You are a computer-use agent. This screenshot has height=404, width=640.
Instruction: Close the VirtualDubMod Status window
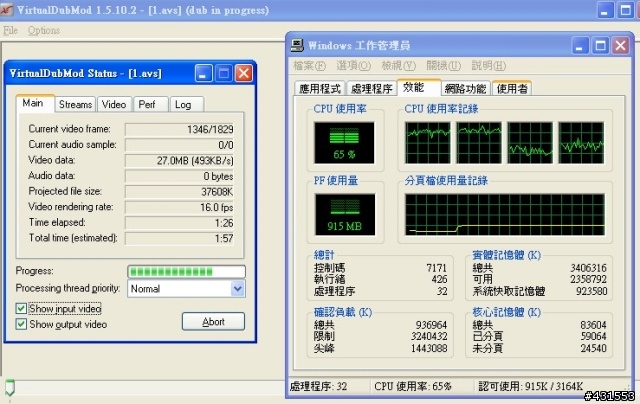[x=244, y=73]
